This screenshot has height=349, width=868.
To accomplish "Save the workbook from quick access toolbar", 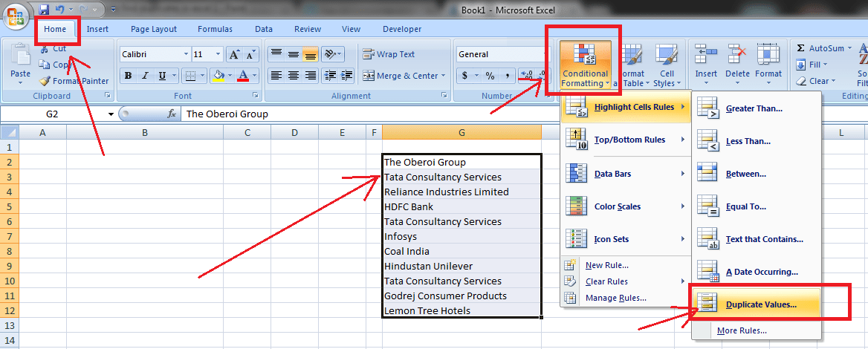I will click(44, 9).
